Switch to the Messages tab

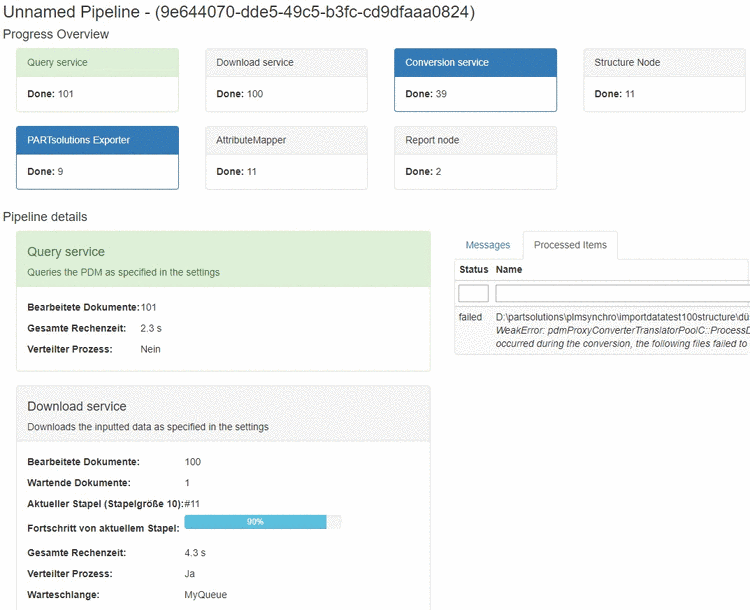point(488,245)
